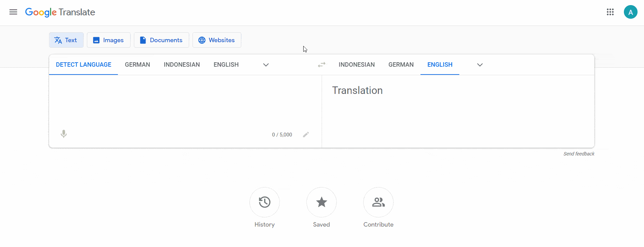Image resolution: width=644 pixels, height=247 pixels.
Task: Expand more target languages chevron
Action: point(480,65)
